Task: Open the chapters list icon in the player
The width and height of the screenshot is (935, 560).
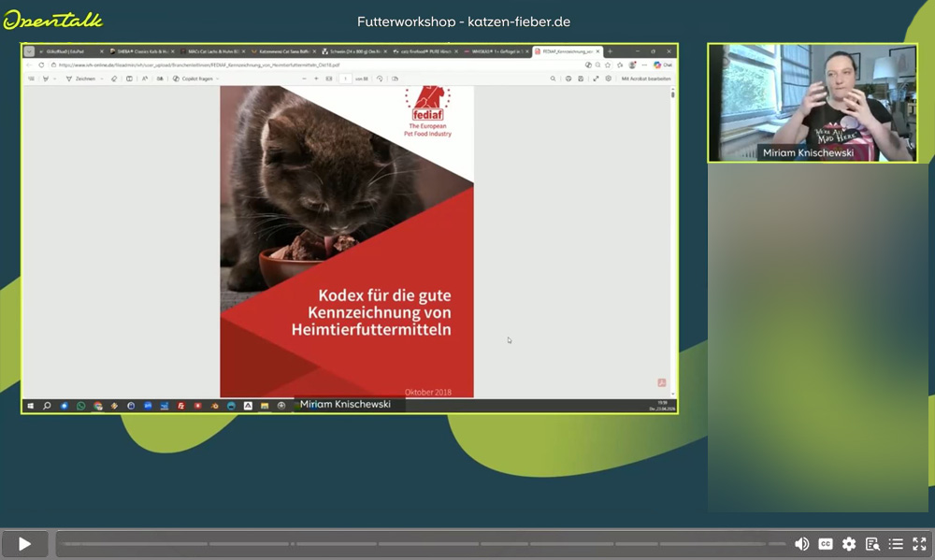Action: click(896, 544)
